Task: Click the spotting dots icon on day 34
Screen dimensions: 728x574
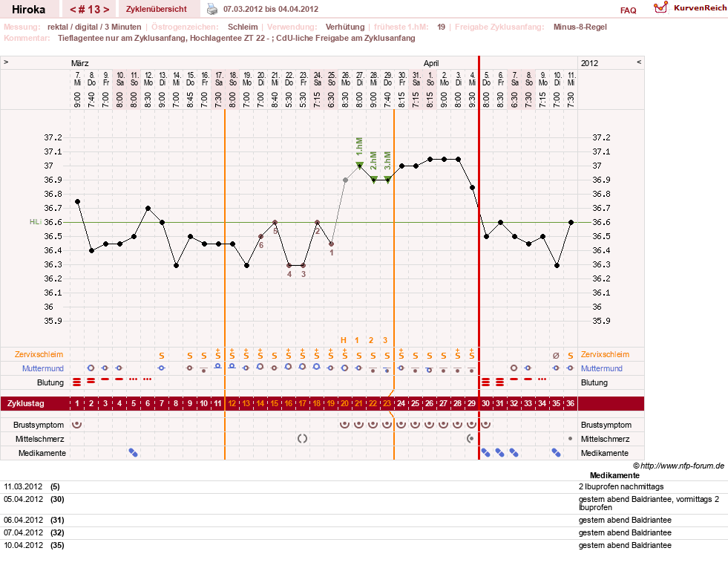Action: coord(542,379)
